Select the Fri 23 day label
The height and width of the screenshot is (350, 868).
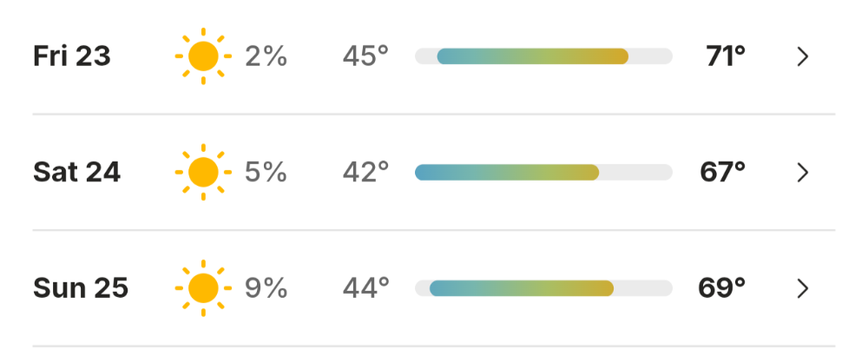72,56
